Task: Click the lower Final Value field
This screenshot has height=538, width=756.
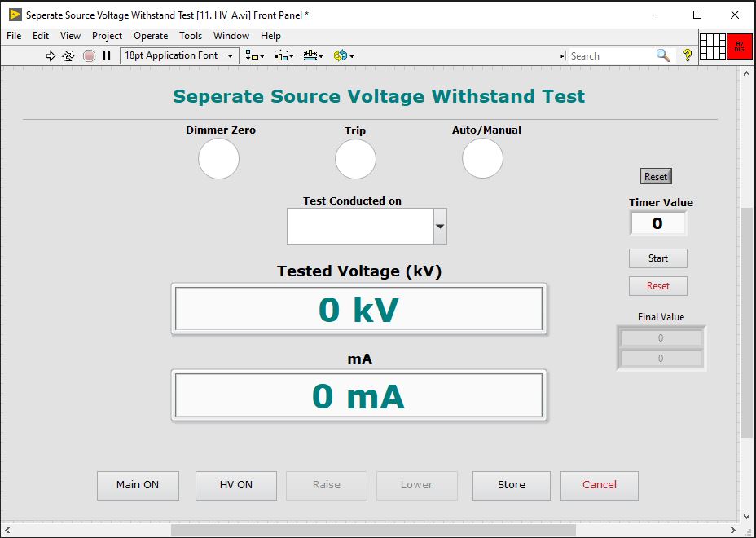Action: pos(661,359)
